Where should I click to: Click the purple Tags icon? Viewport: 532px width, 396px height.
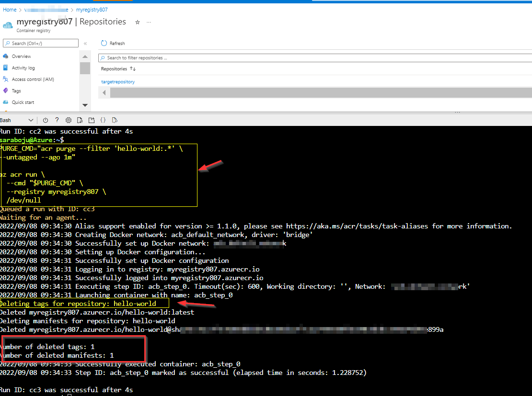(x=5, y=91)
